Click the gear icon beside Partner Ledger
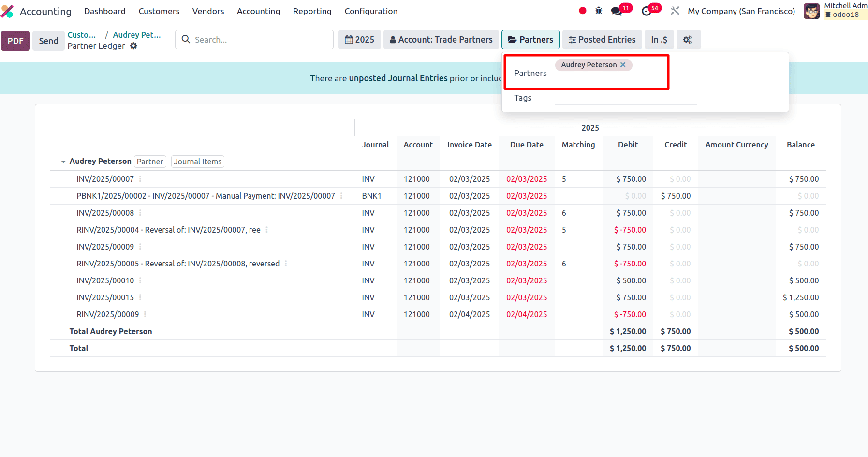Image resolution: width=868 pixels, height=457 pixels. coord(134,46)
